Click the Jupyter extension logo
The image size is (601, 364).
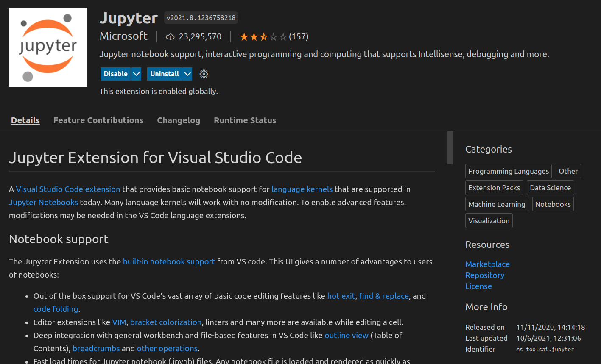coord(48,47)
